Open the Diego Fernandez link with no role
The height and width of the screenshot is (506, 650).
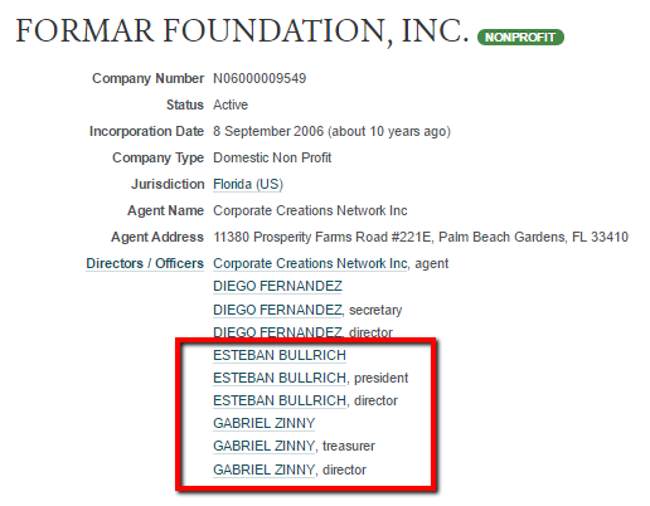277,287
